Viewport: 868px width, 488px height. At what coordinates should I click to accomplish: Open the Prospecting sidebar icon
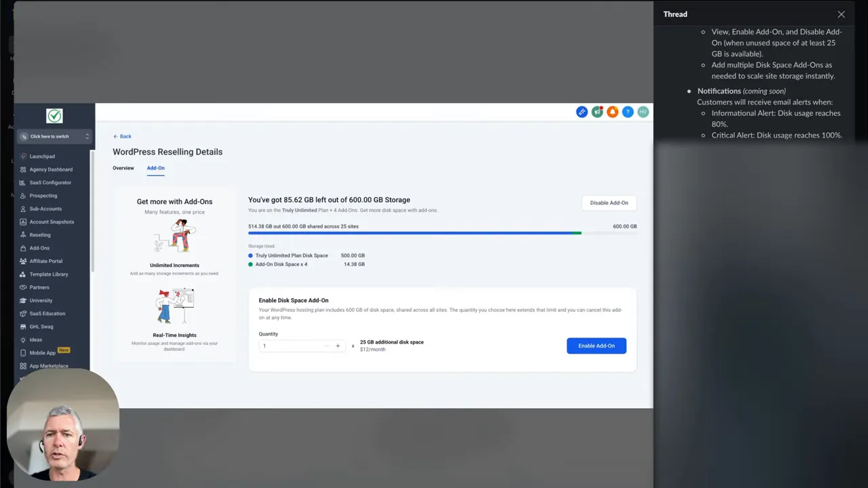tap(23, 196)
